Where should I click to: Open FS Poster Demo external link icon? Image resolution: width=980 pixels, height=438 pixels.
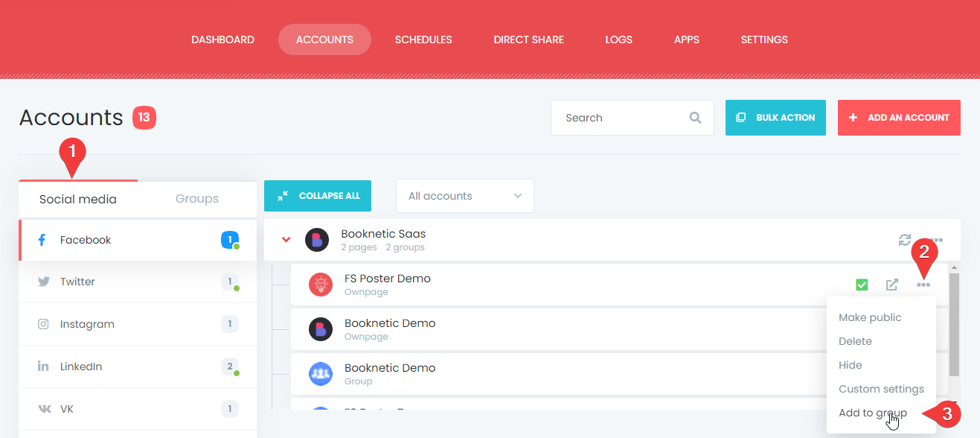click(x=892, y=285)
